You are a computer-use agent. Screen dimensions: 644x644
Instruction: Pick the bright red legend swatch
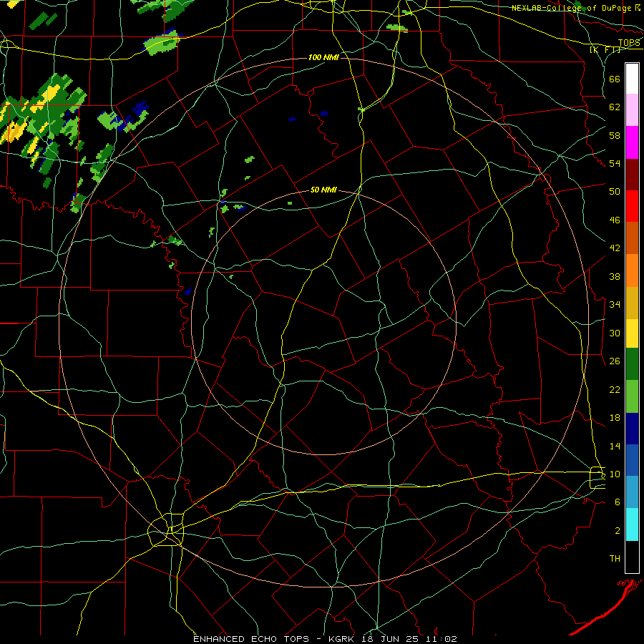pos(632,207)
